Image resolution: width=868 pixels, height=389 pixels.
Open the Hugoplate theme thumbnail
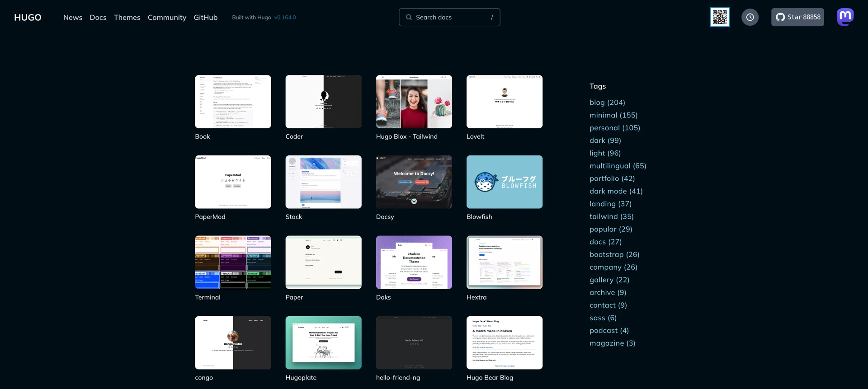(323, 343)
